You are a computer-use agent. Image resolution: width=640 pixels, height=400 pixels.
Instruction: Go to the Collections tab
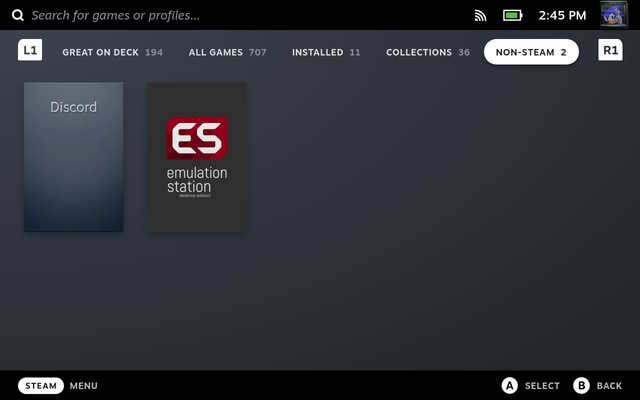click(427, 52)
